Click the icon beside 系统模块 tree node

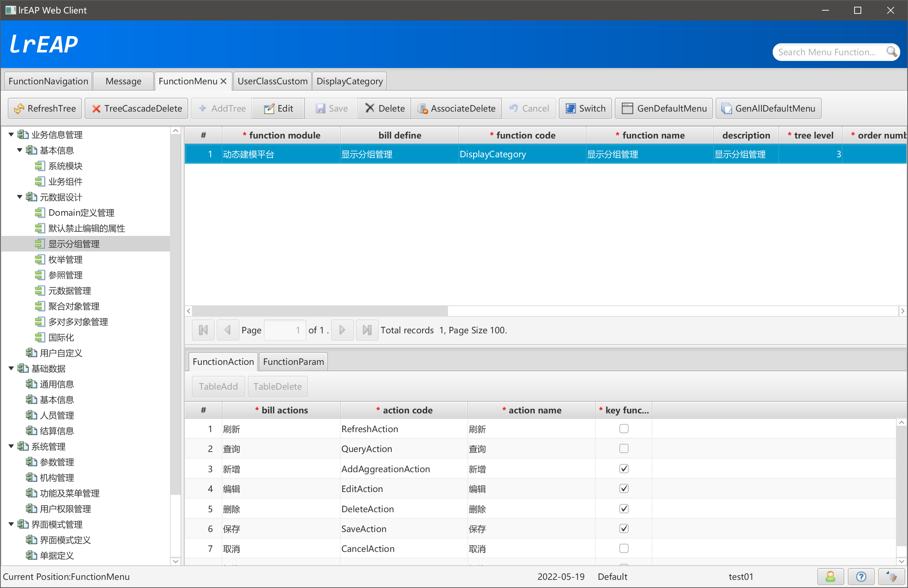(x=40, y=166)
